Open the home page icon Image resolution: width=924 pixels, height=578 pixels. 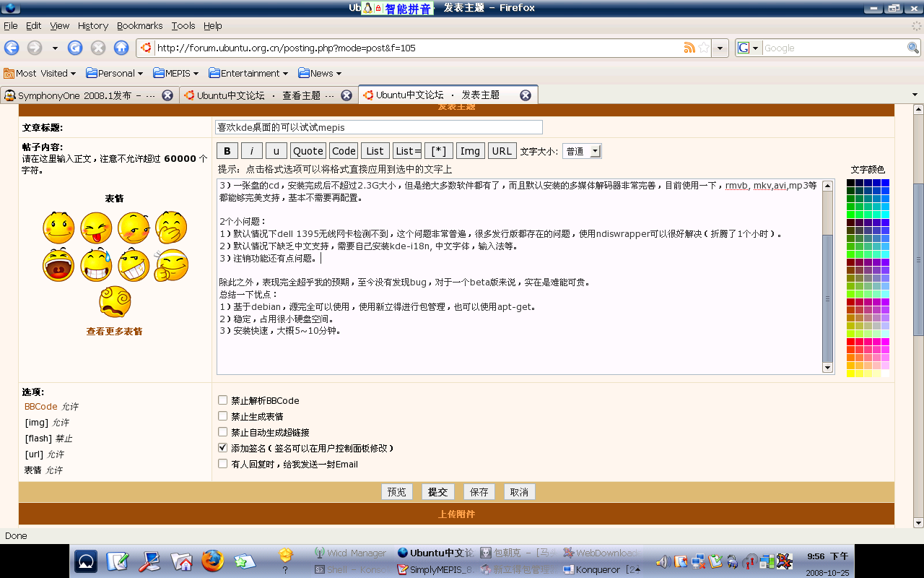tap(121, 48)
